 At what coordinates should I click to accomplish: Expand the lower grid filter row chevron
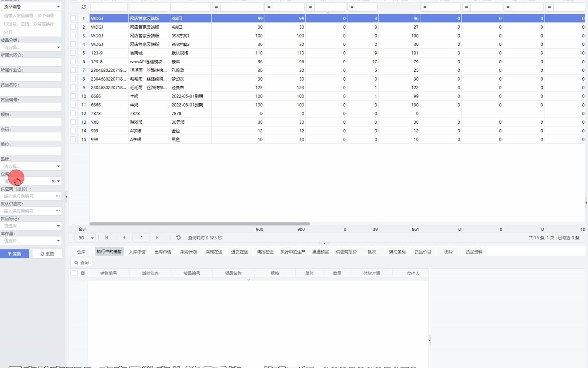coord(249,280)
